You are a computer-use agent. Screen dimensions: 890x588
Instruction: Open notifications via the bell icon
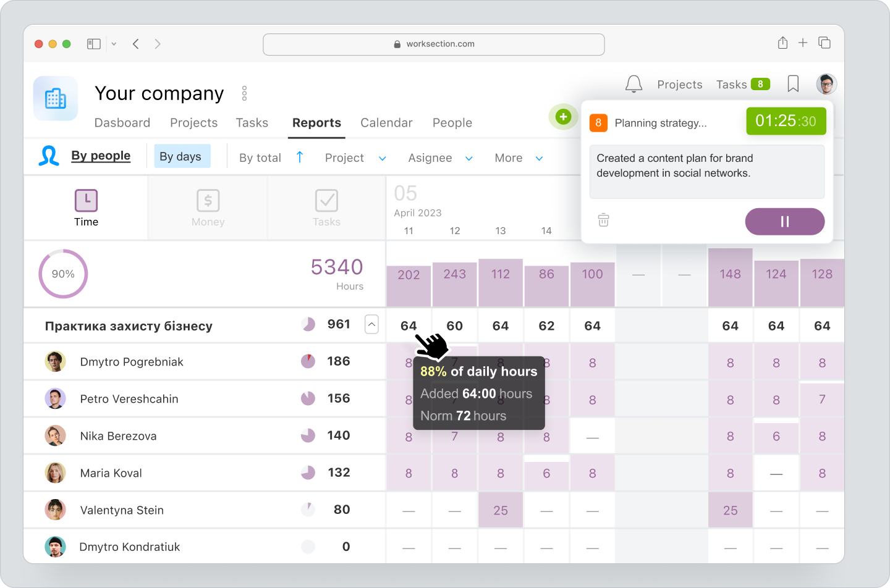click(x=633, y=84)
